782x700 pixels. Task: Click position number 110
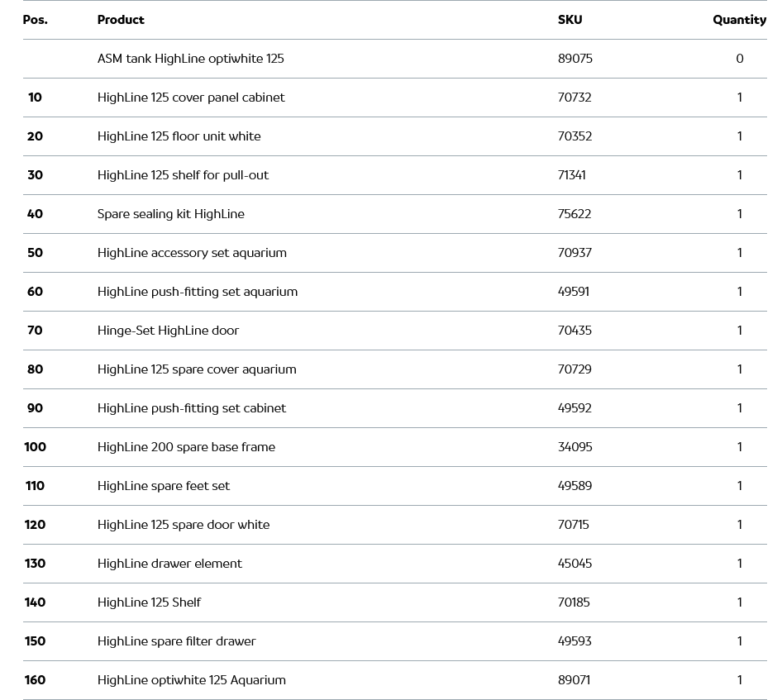coord(35,486)
